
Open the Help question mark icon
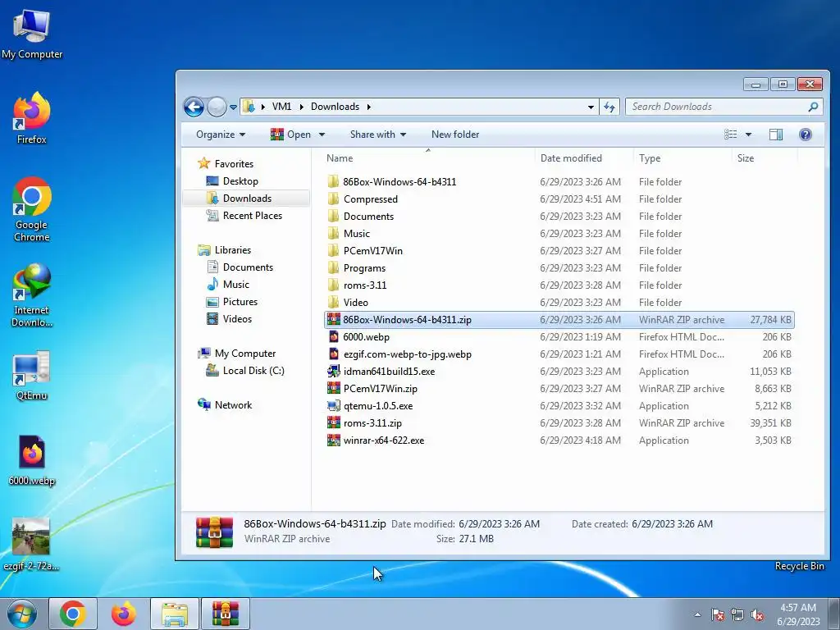pyautogui.click(x=806, y=135)
